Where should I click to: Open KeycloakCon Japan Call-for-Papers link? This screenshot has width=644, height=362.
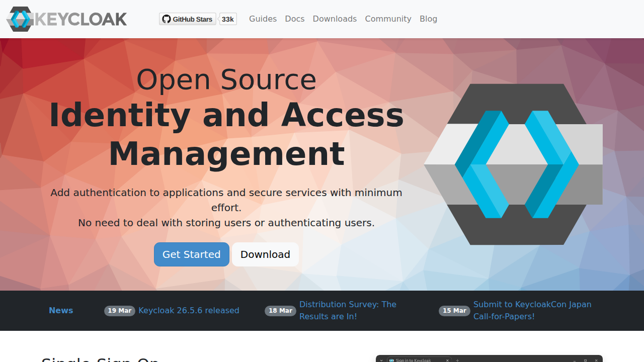coord(532,311)
